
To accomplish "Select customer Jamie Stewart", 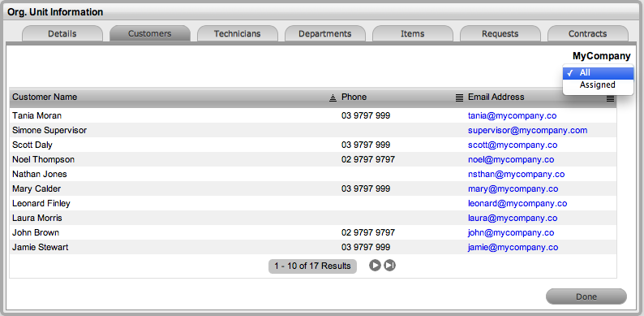I will [x=41, y=248].
